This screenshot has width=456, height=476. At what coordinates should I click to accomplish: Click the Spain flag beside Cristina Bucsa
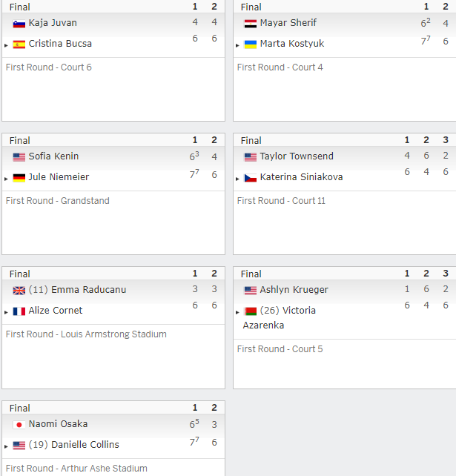(19, 44)
